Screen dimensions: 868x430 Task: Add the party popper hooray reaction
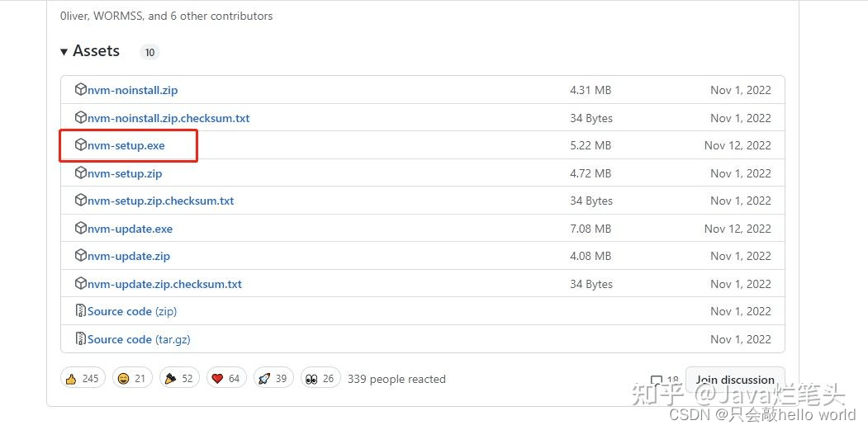point(179,379)
